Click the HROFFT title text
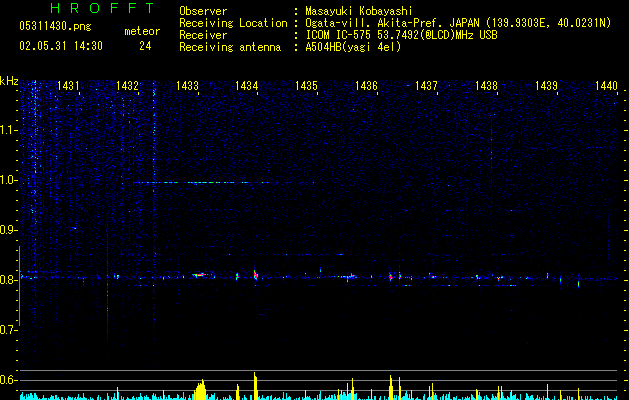Image resolution: width=629 pixels, height=400 pixels. click(103, 8)
